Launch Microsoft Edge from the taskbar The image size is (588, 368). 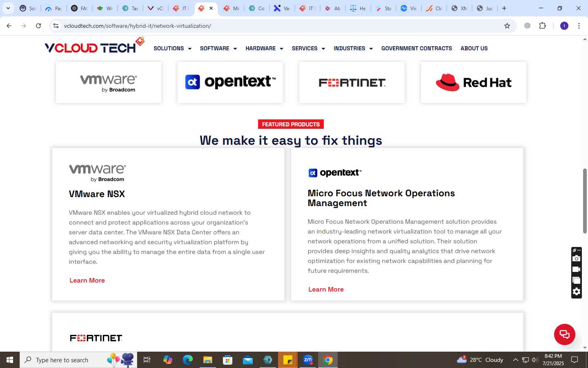click(188, 360)
